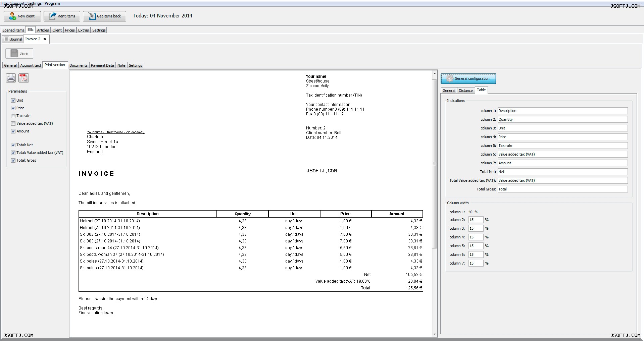Image resolution: width=644 pixels, height=341 pixels.
Task: Open the Documents tab
Action: click(79, 65)
